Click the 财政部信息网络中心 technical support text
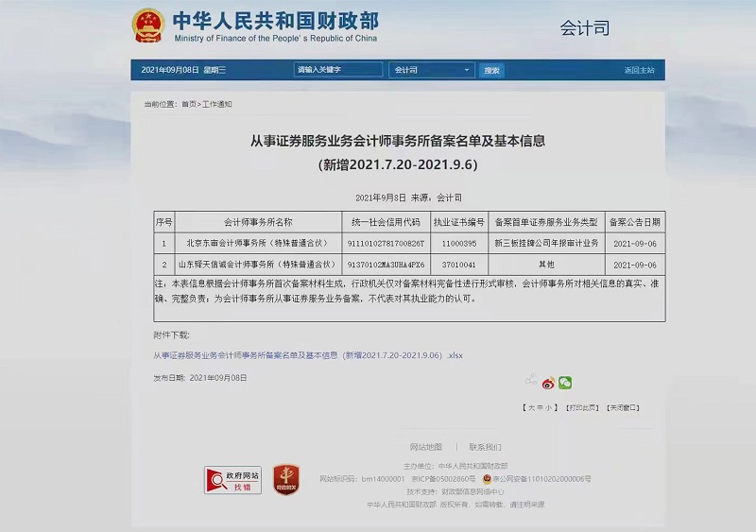Screen dimensions: 756x532 click(x=473, y=492)
